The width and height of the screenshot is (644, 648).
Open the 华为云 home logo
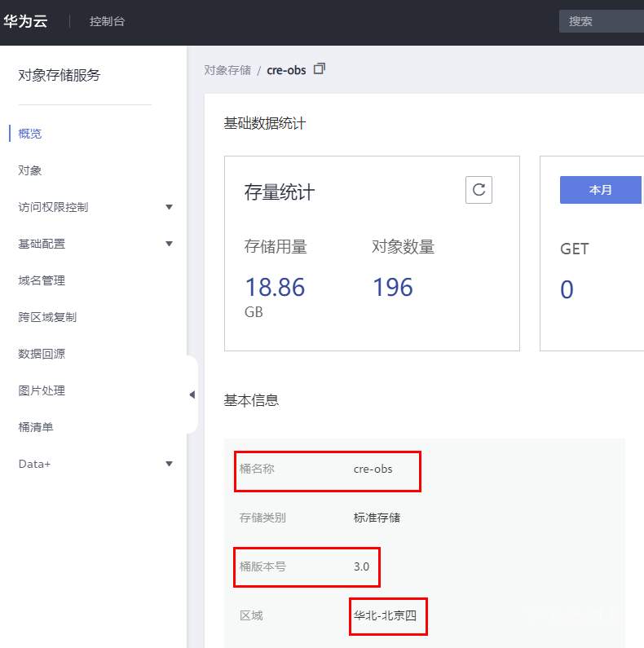point(25,21)
